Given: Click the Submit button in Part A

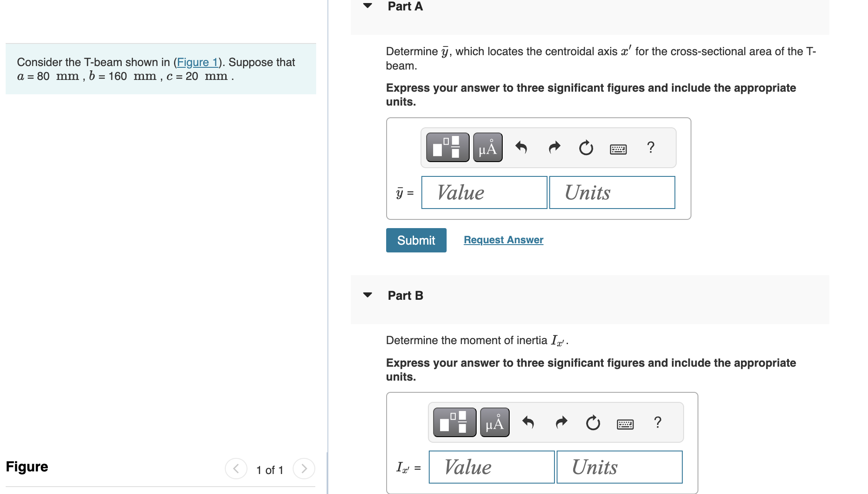Looking at the screenshot, I should click(416, 239).
